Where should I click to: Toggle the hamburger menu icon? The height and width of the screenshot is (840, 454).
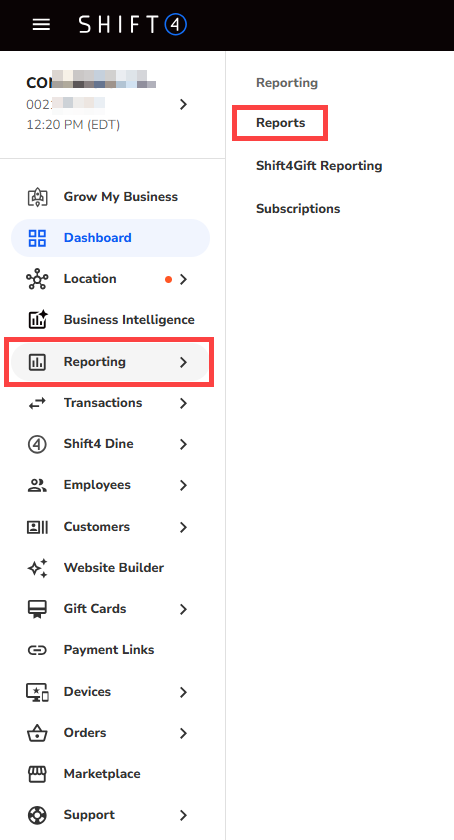coord(41,25)
